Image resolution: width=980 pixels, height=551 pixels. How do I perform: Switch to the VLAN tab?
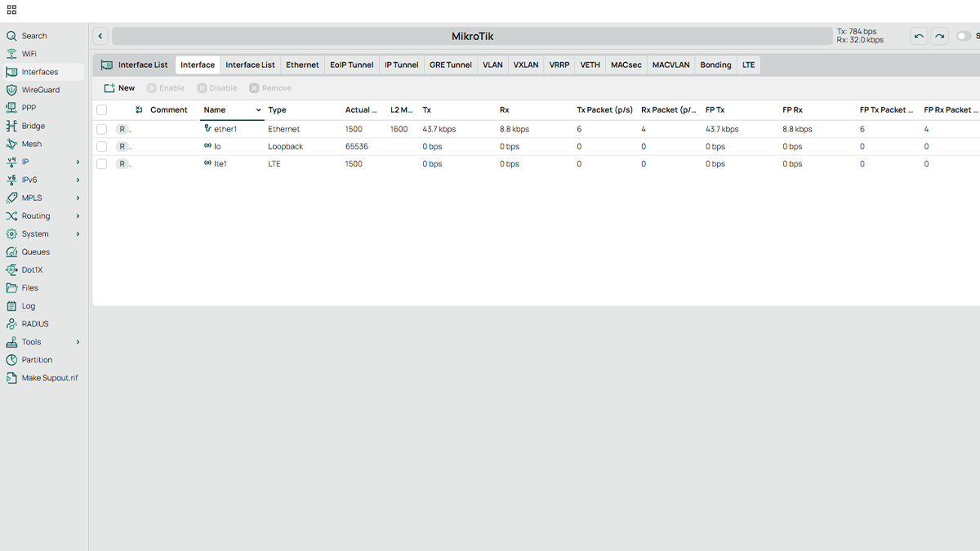(492, 65)
